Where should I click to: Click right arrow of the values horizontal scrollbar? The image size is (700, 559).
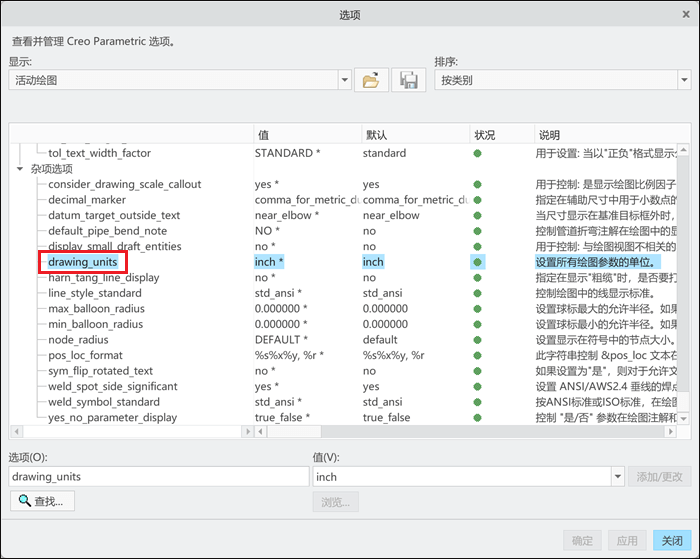pyautogui.click(x=670, y=432)
